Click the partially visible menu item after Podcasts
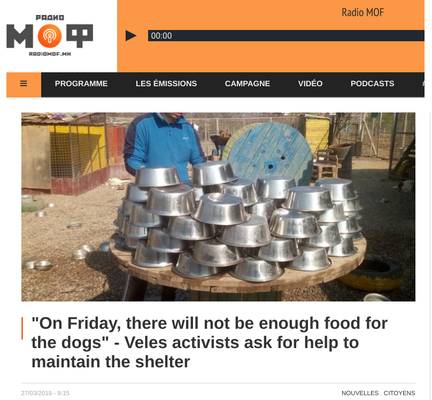 (x=423, y=84)
